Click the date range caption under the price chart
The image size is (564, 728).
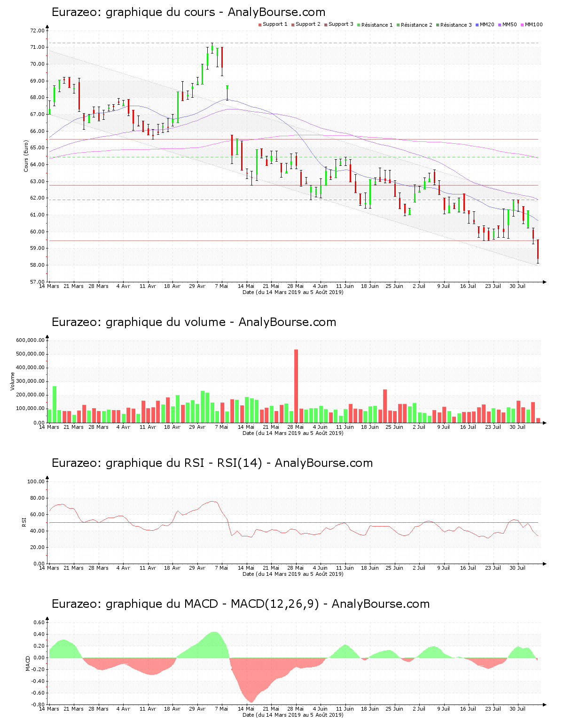coord(293,292)
